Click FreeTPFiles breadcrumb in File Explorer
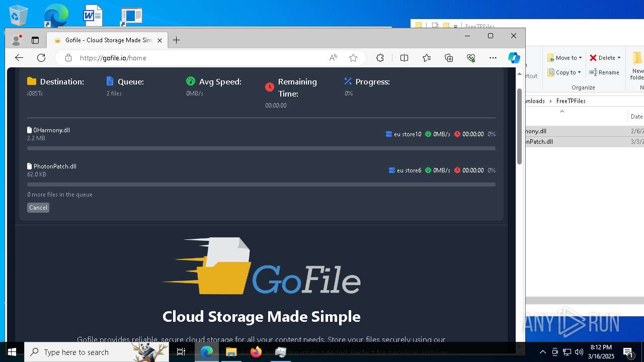Image resolution: width=644 pixels, height=362 pixels. 571,101
